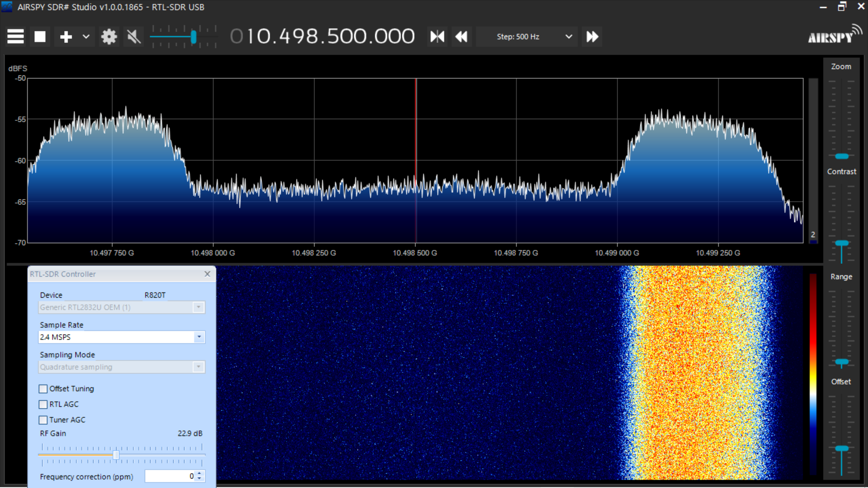Toggle the muted speaker icon
The image size is (868, 488).
pos(133,37)
